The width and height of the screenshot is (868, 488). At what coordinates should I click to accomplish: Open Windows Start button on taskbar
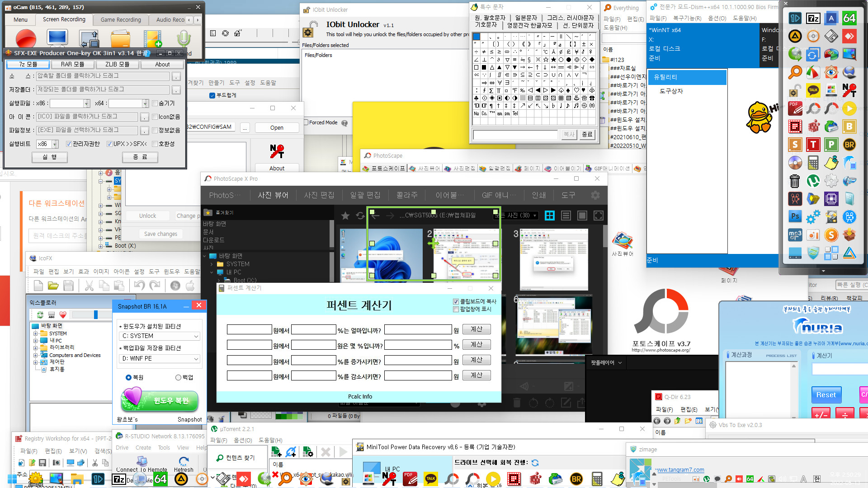point(12,479)
